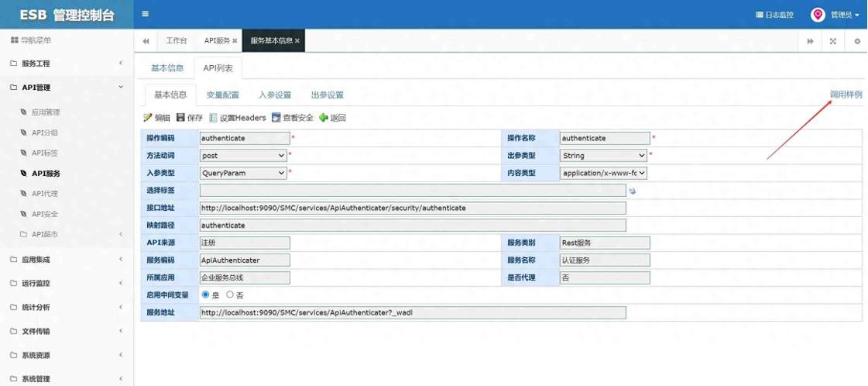Click the 操作编码 input field
868x386 pixels.
point(245,138)
